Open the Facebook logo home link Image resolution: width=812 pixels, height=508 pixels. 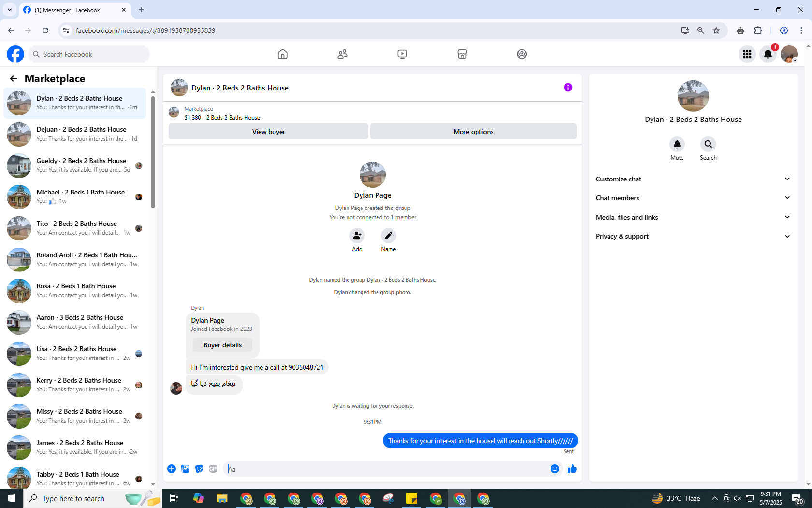(x=15, y=54)
